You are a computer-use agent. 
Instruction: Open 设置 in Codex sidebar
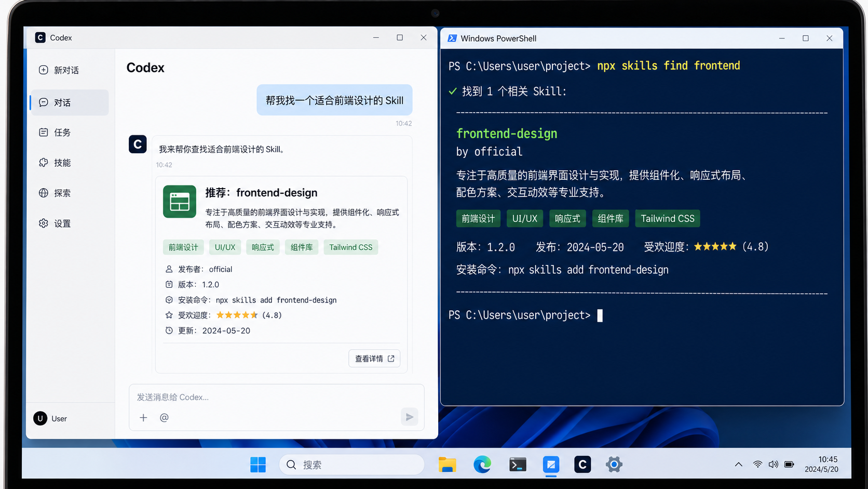(x=55, y=223)
